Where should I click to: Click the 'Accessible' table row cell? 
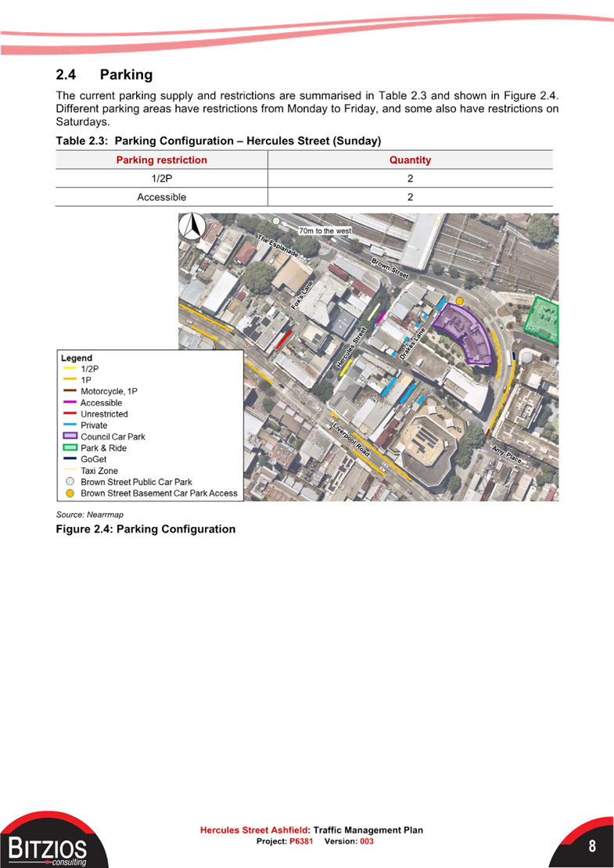pyautogui.click(x=161, y=197)
